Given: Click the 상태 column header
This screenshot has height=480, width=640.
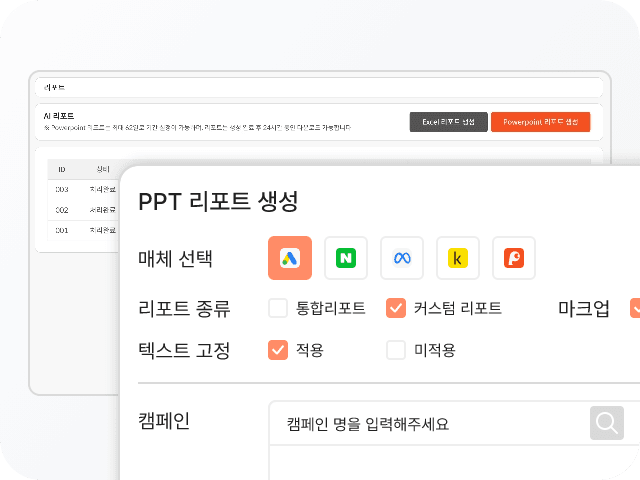Looking at the screenshot, I should (103, 169).
